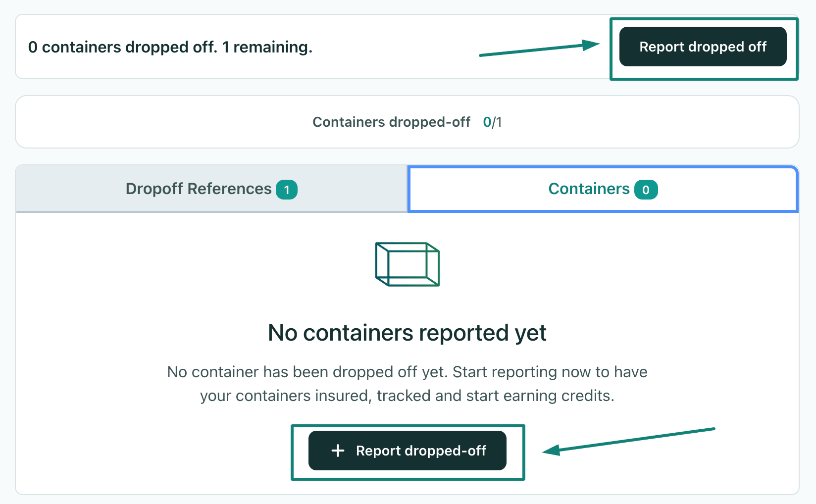
Task: Click the Containers tab label text
Action: [x=589, y=189]
